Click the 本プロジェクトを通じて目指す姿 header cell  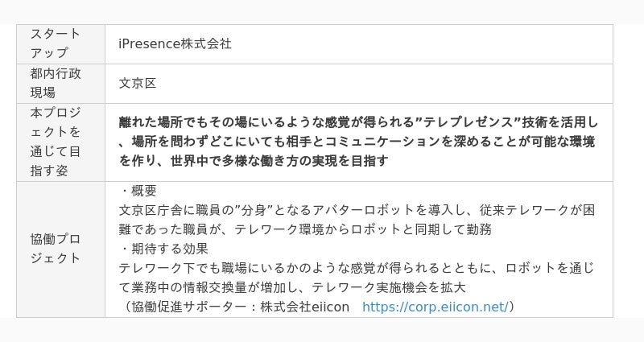(x=56, y=141)
